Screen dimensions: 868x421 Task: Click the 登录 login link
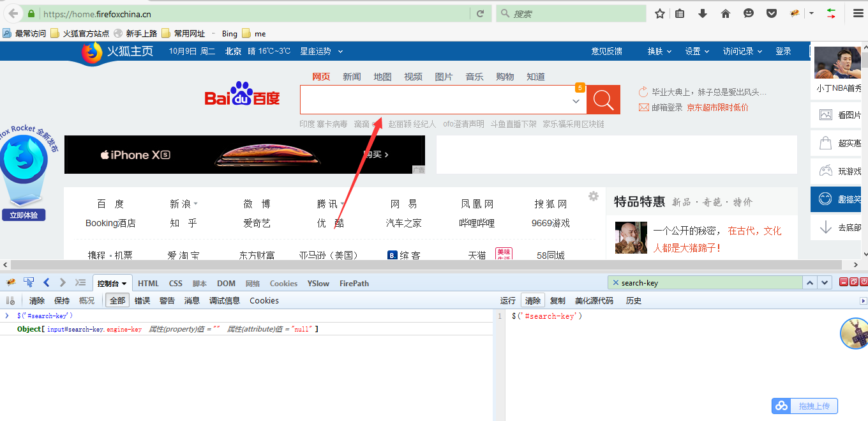tap(783, 51)
